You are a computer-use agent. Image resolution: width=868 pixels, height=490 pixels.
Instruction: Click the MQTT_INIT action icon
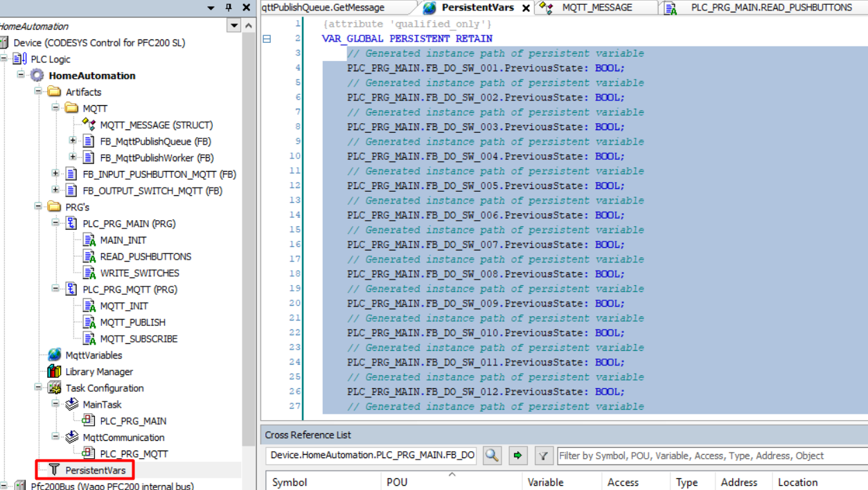point(89,306)
